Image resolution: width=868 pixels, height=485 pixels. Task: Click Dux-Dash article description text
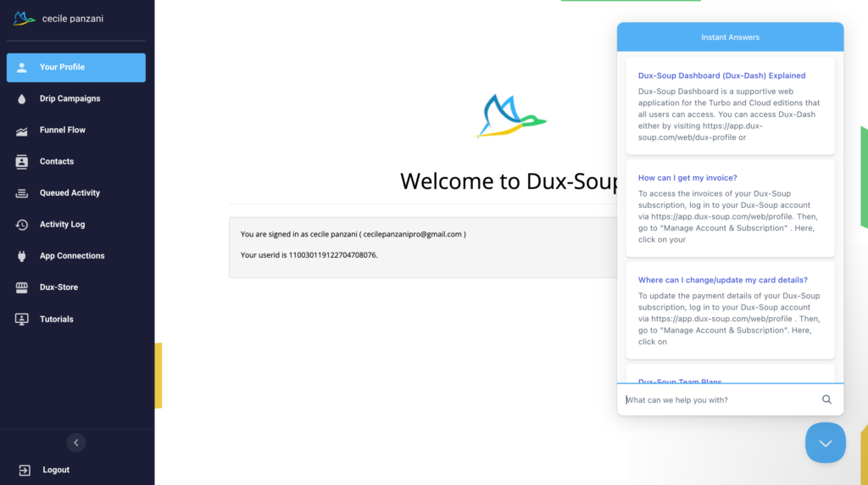(x=728, y=114)
